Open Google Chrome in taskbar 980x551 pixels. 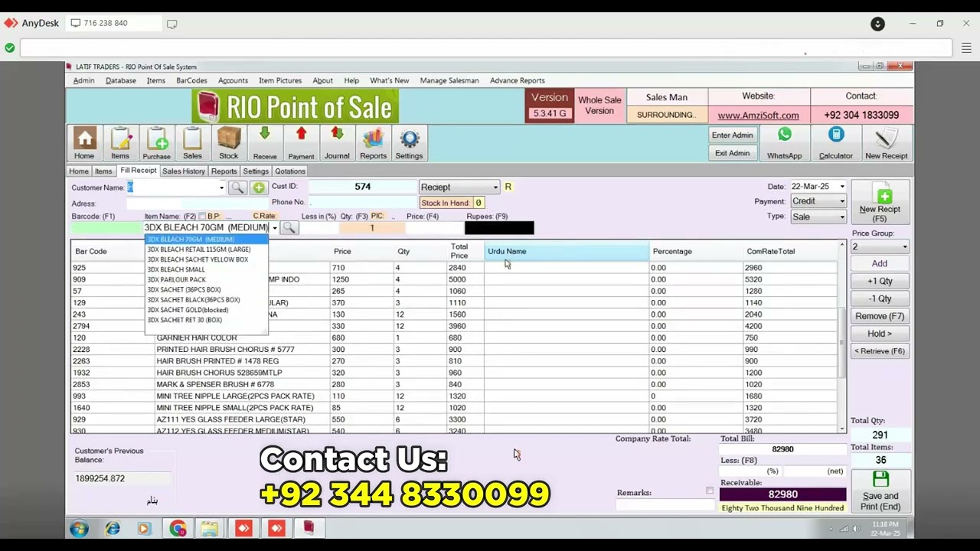[x=178, y=528]
